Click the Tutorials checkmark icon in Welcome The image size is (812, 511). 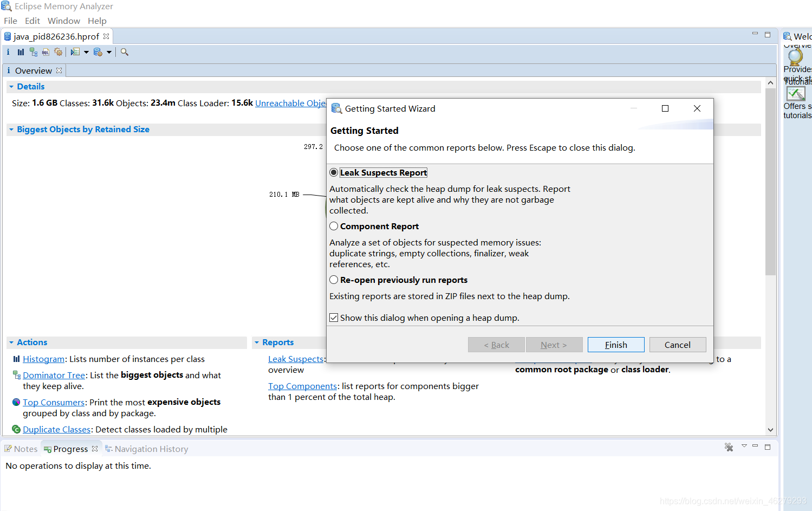pos(796,94)
